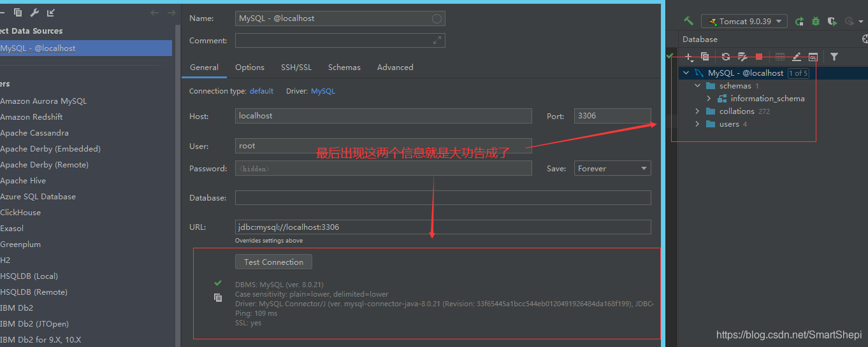Click the Database panel settings icon
The image size is (868, 347).
pyautogui.click(x=865, y=39)
